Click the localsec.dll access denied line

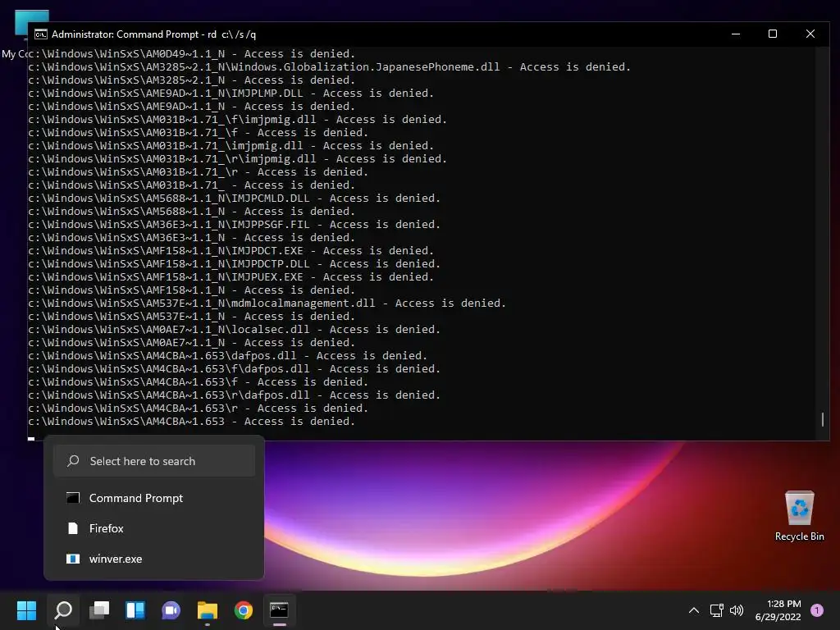tap(234, 330)
